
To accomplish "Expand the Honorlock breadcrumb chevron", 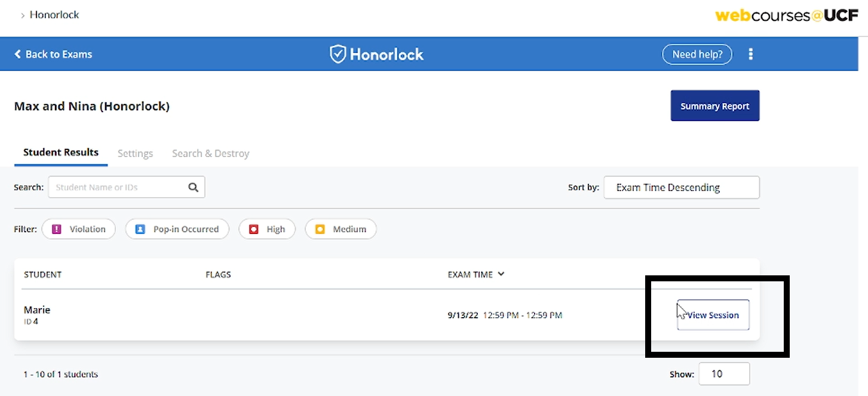I will [23, 15].
